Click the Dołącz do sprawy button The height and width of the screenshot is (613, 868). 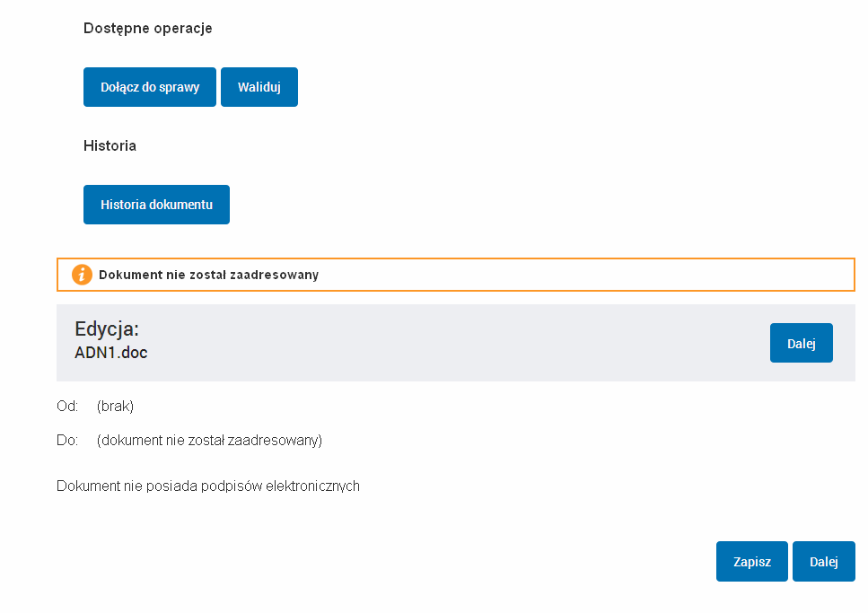[150, 87]
